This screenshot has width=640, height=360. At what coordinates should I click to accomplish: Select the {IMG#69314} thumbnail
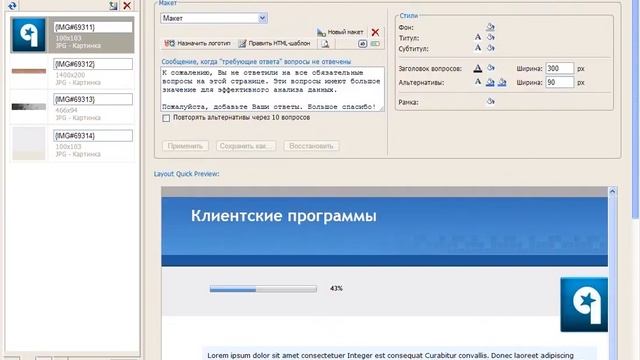click(x=29, y=143)
